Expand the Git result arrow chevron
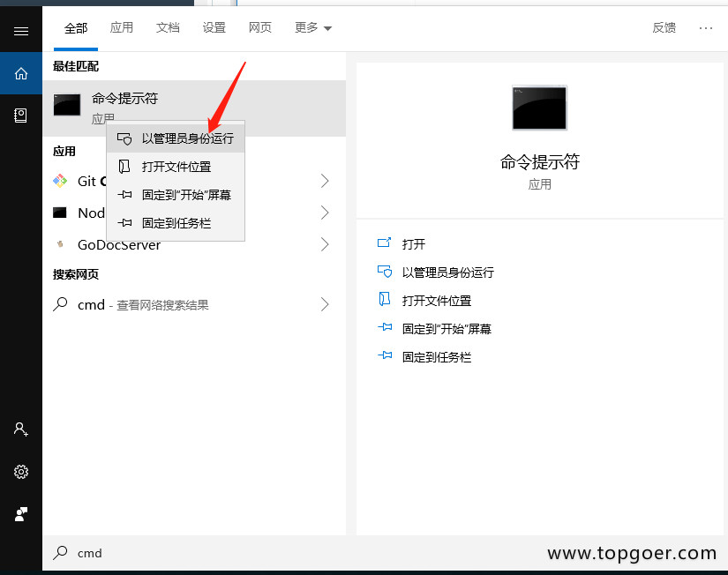The width and height of the screenshot is (728, 575). [x=325, y=181]
